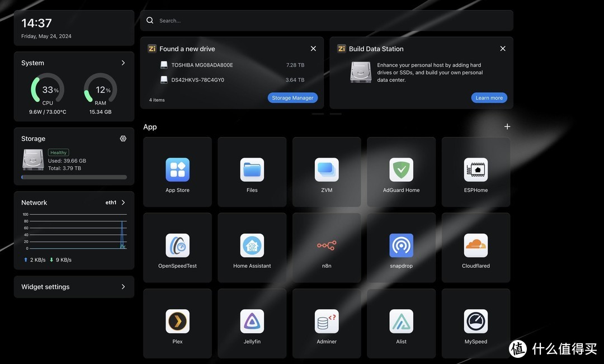Open Widget settings panel
The image size is (604, 364).
click(74, 287)
